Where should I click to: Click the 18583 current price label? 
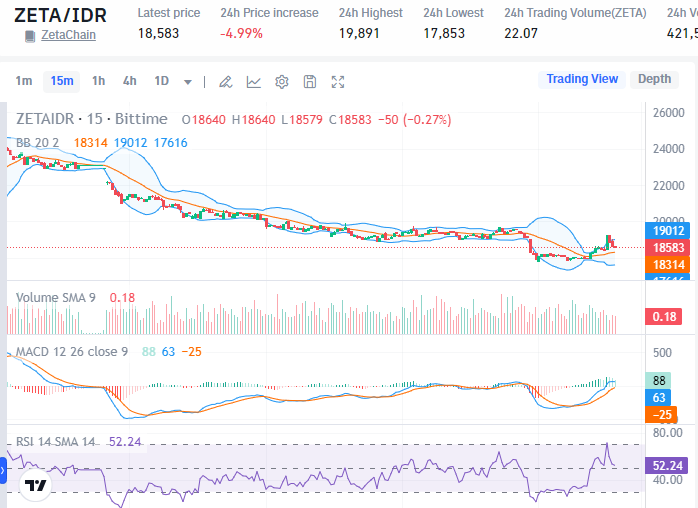(x=668, y=248)
